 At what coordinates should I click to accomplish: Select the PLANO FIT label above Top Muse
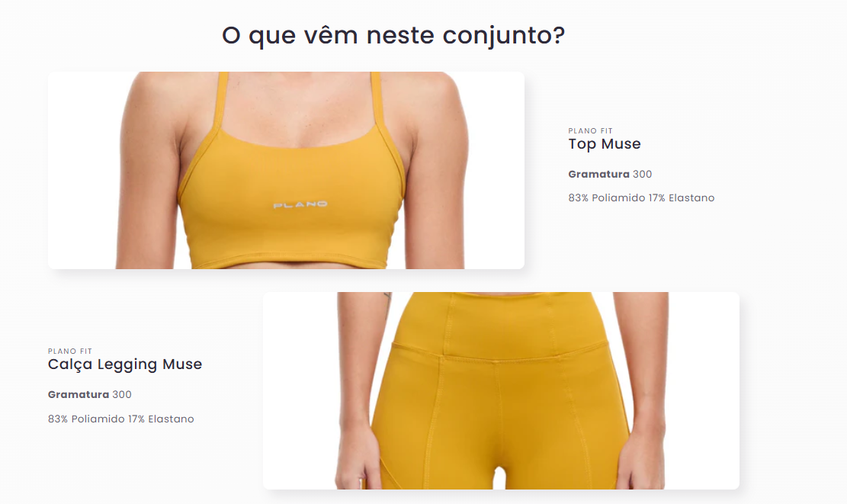pos(590,130)
